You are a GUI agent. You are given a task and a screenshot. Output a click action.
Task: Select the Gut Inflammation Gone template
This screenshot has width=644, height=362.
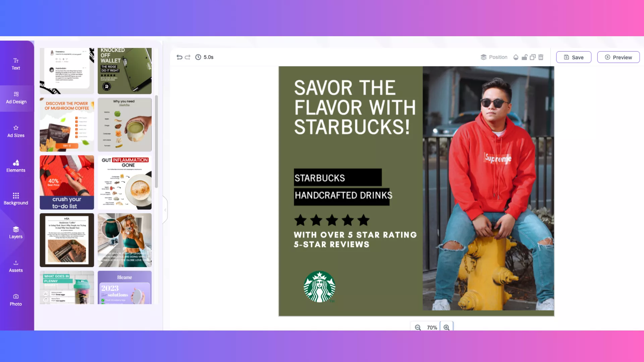pyautogui.click(x=124, y=182)
